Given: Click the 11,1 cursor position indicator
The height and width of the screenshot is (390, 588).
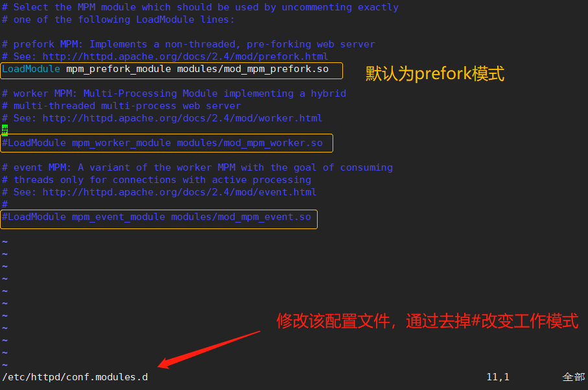Looking at the screenshot, I should tap(498, 377).
